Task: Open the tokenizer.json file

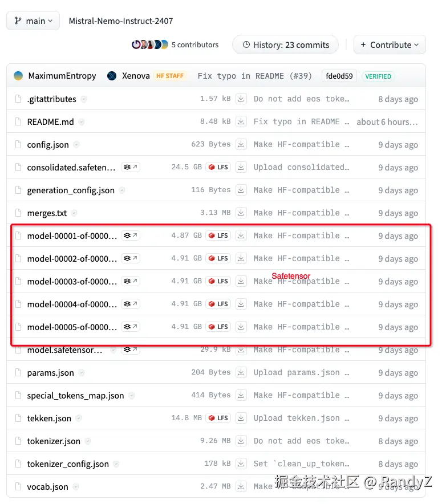Action: [54, 441]
